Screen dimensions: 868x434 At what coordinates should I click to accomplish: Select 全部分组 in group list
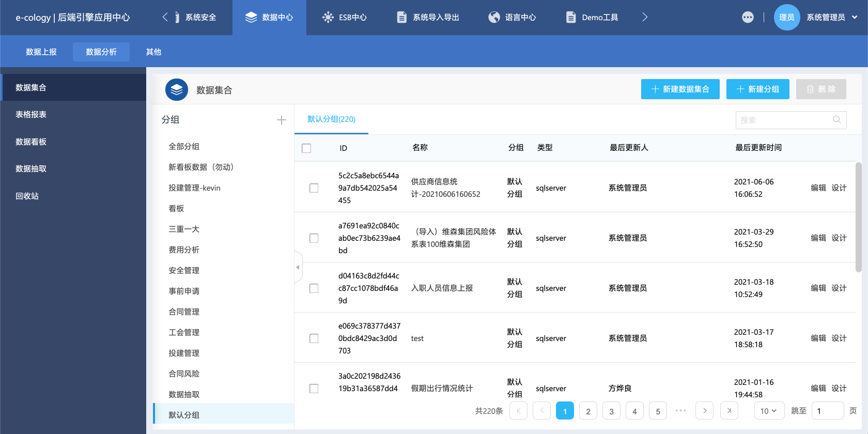tap(223, 147)
